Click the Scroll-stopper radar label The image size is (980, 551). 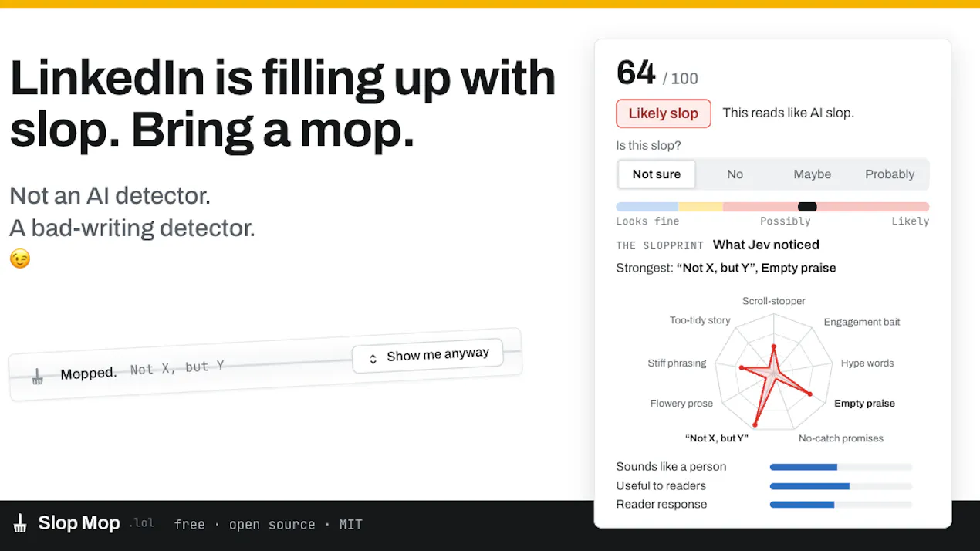coord(774,301)
